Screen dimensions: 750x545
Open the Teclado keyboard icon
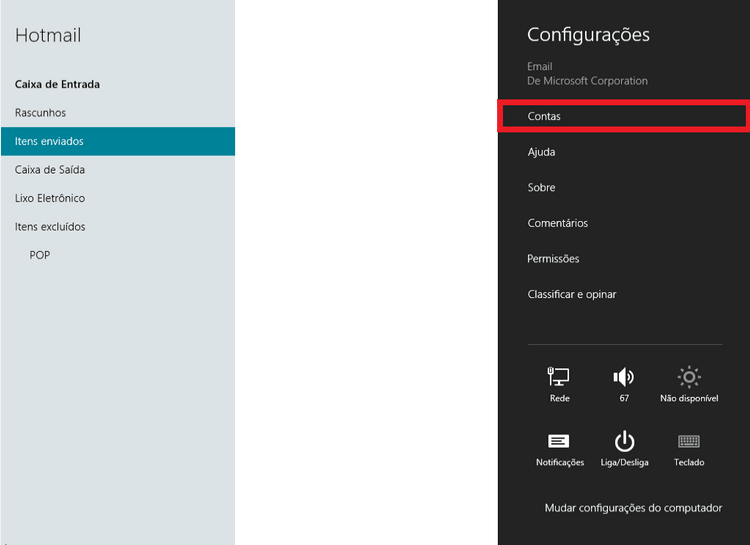click(x=689, y=442)
